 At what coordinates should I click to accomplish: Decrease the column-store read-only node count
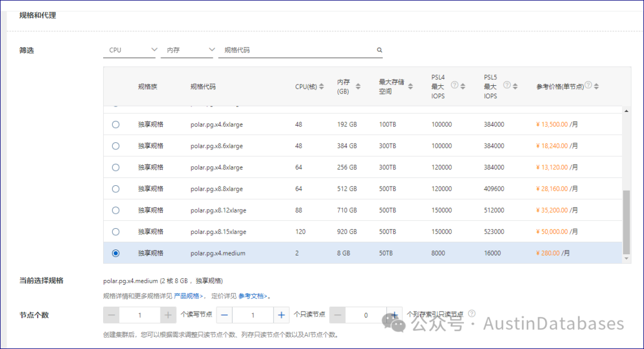(x=337, y=316)
